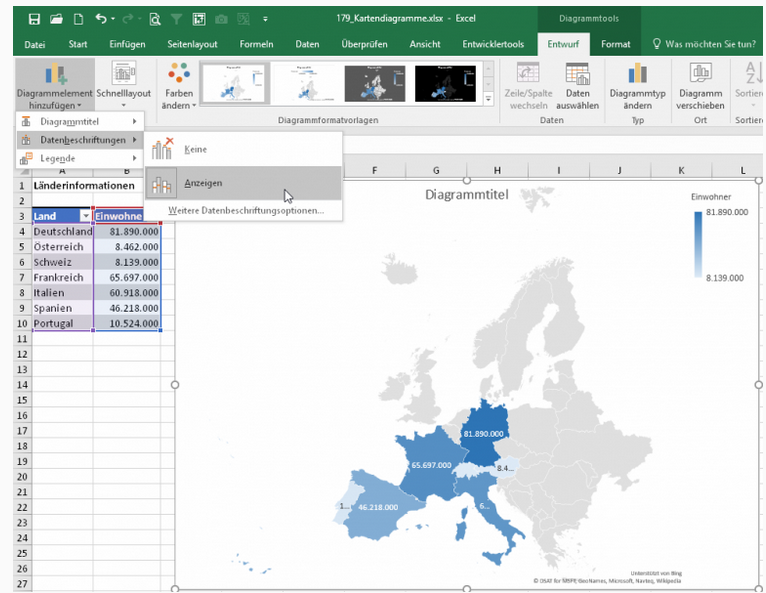
Task: Open Weitere Datenbeschriftungsoptionen link
Action: point(245,211)
